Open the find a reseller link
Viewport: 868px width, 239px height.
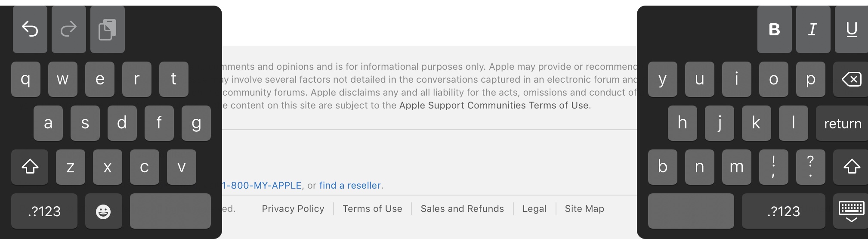click(350, 186)
